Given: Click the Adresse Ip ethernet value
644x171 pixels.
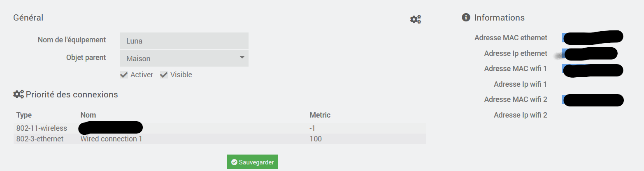Looking at the screenshot, I should tap(589, 53).
